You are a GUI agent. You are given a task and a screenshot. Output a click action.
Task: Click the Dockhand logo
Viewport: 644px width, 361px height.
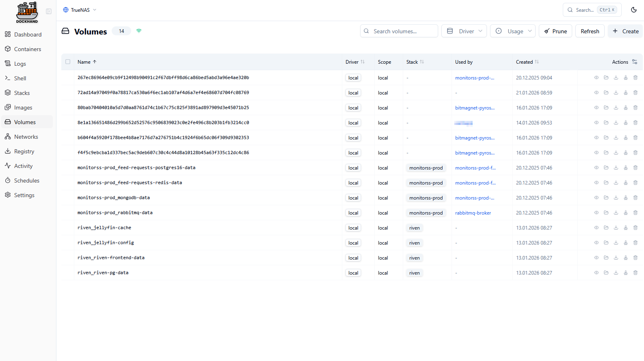(x=27, y=12)
